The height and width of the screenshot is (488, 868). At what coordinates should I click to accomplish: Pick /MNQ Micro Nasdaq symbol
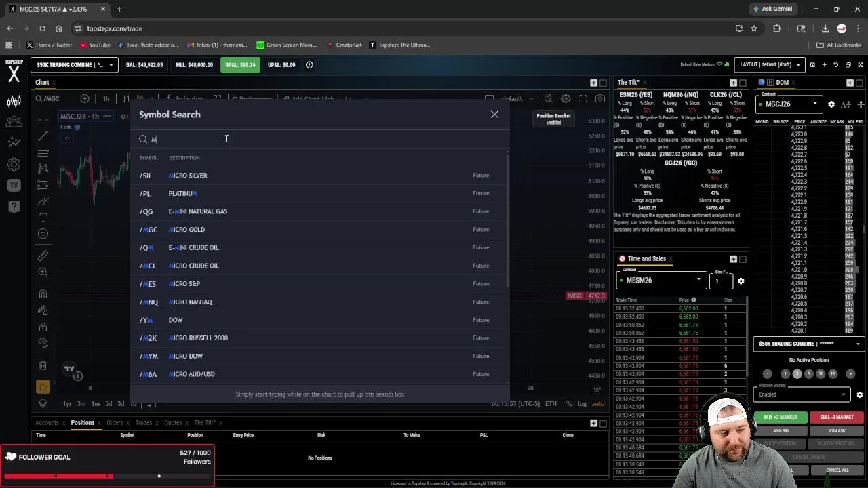[x=320, y=302]
